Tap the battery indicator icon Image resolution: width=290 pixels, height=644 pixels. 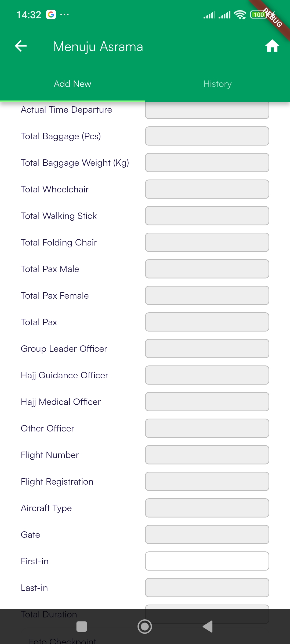pyautogui.click(x=258, y=15)
